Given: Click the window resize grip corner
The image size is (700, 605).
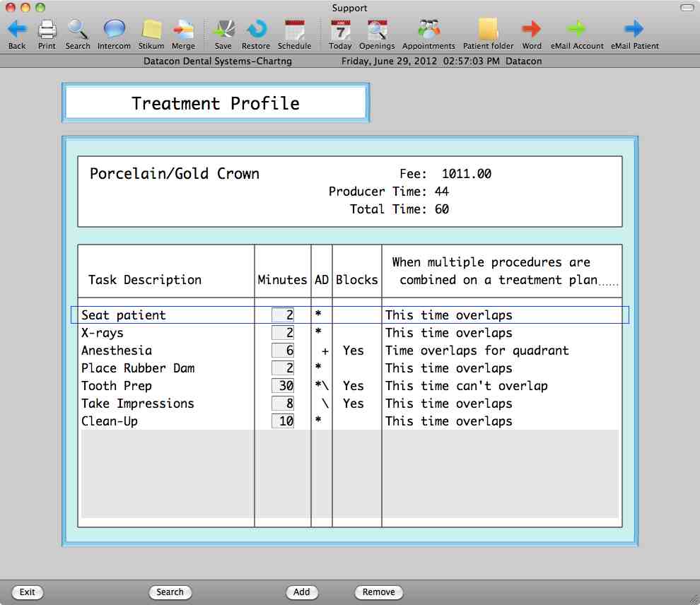Looking at the screenshot, I should pyautogui.click(x=694, y=599).
